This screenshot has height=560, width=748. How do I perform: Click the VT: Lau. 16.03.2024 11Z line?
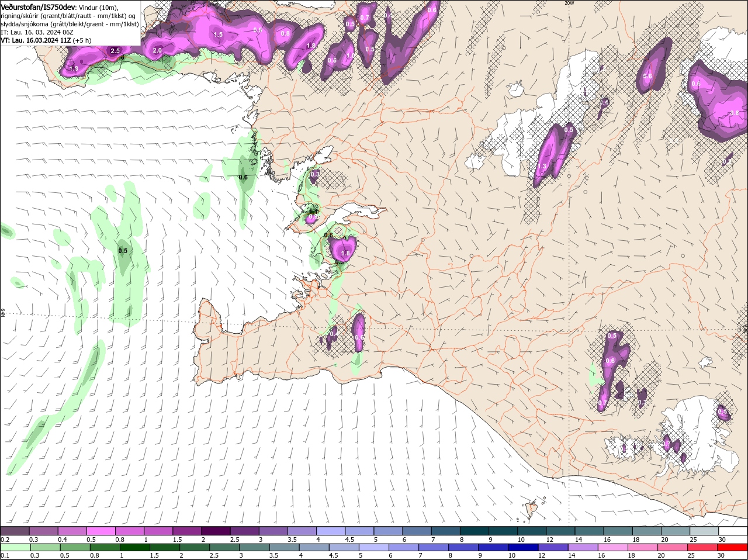pyautogui.click(x=35, y=40)
